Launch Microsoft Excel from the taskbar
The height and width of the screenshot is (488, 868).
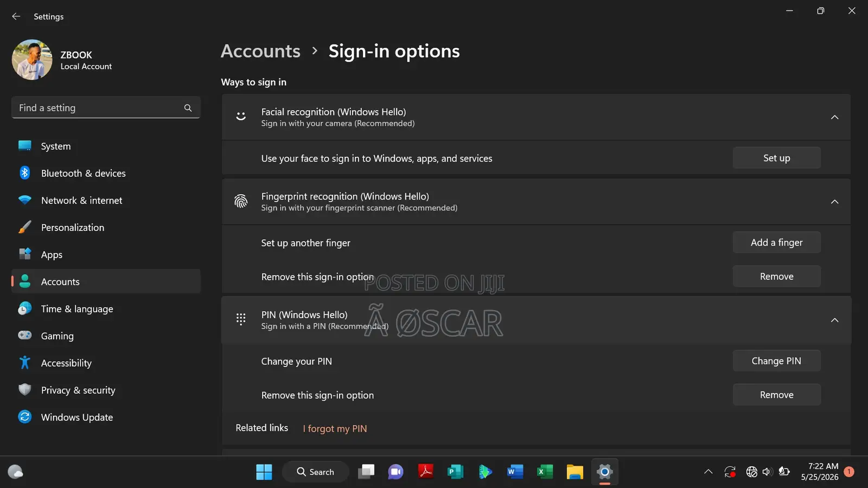tap(545, 472)
